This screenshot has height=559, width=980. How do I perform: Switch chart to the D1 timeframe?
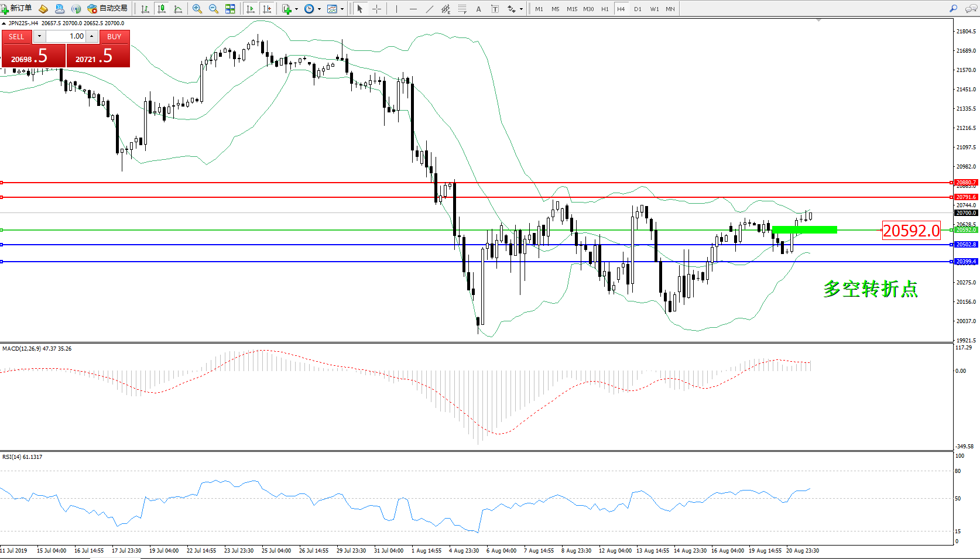click(x=638, y=9)
